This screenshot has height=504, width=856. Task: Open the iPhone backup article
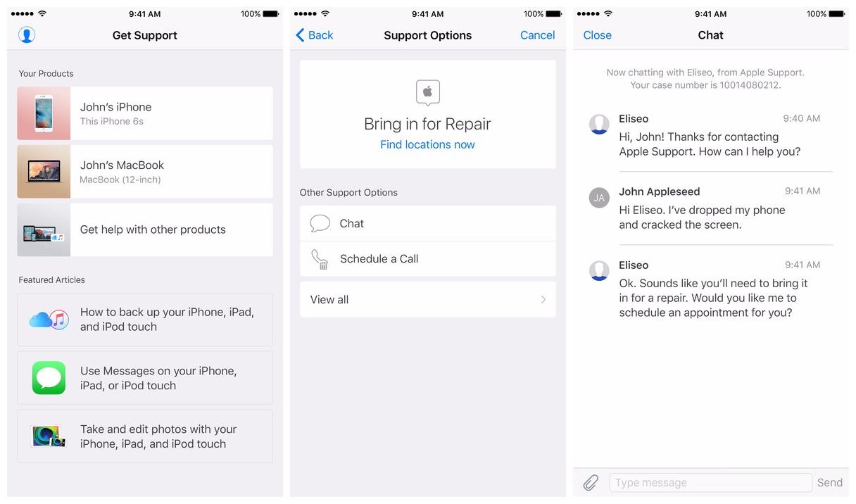tap(145, 320)
